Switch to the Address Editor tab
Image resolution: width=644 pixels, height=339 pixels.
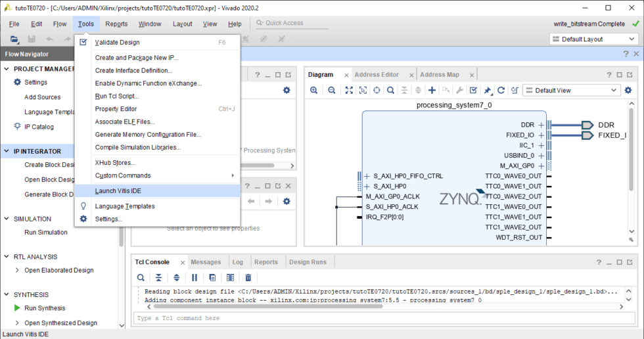point(377,75)
